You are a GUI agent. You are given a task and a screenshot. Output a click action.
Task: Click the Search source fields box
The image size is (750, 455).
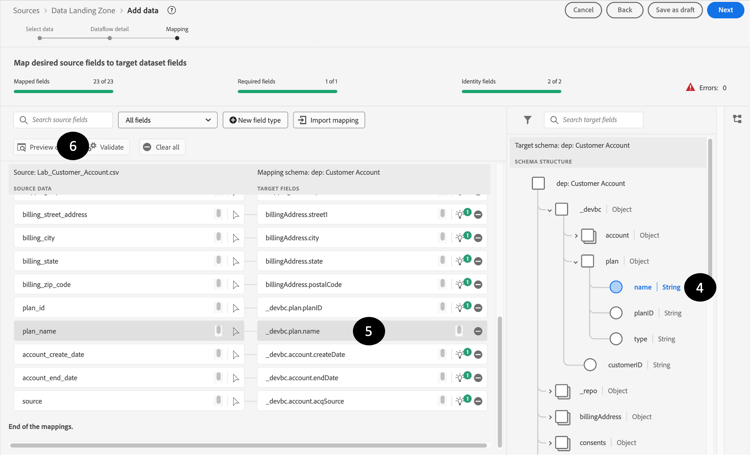[x=63, y=120]
